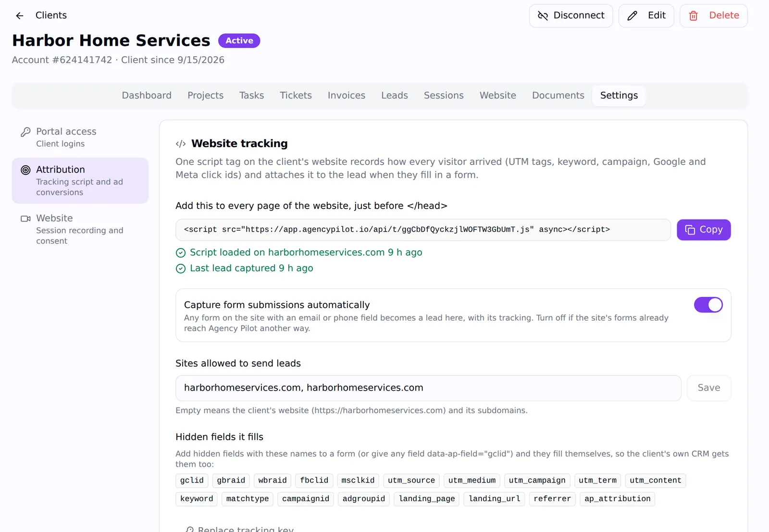This screenshot has height=532, width=769.
Task: Click the matchtype field tag
Action: [x=248, y=499]
